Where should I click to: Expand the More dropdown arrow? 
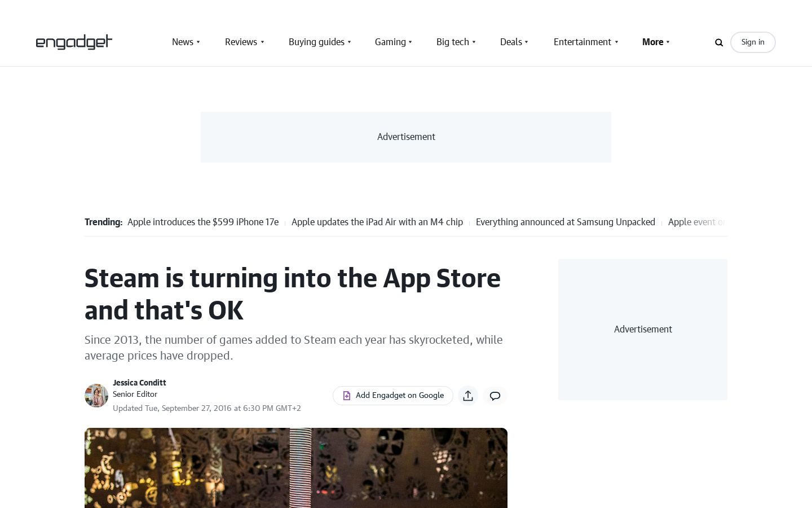point(668,42)
